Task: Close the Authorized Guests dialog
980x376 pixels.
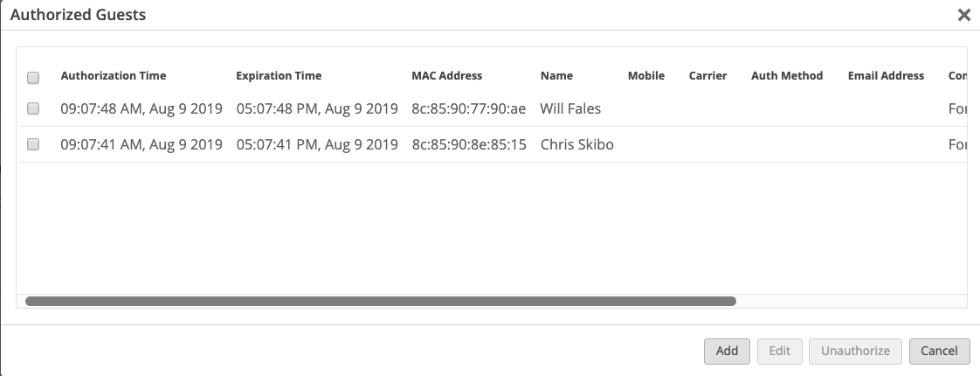Action: 963,15
